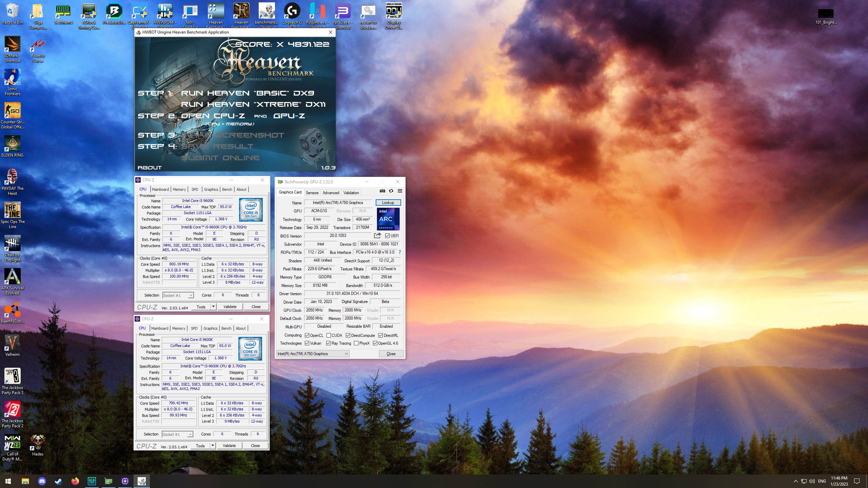
Task: Toggle Vulkan checkbox in GPU-Z
Action: pos(307,343)
